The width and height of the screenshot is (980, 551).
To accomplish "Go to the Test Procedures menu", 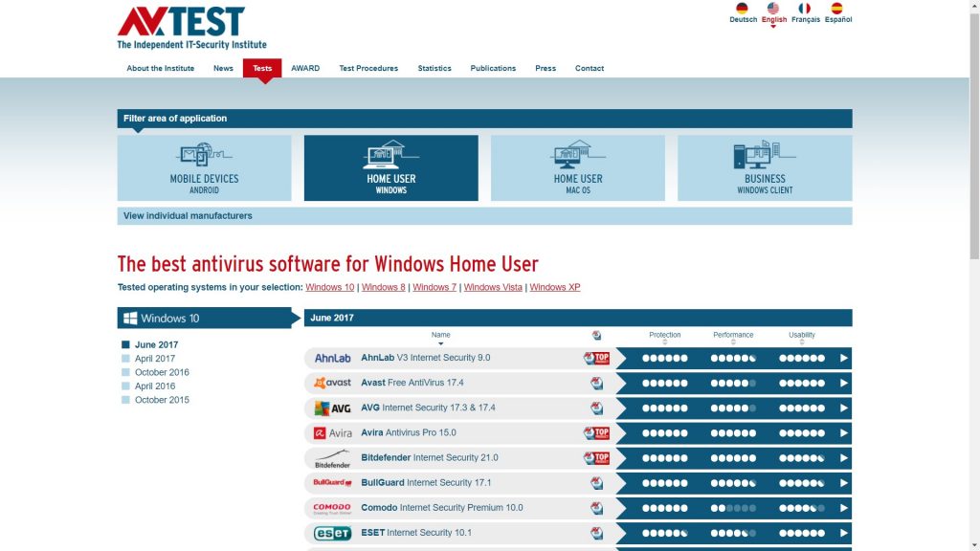I will coord(368,68).
